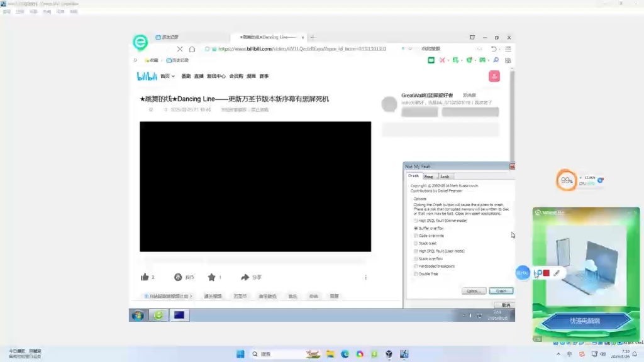Show hidden icons in inner taskbar tray
Image resolution: width=644 pixels, height=362 pixels.
coord(464,315)
